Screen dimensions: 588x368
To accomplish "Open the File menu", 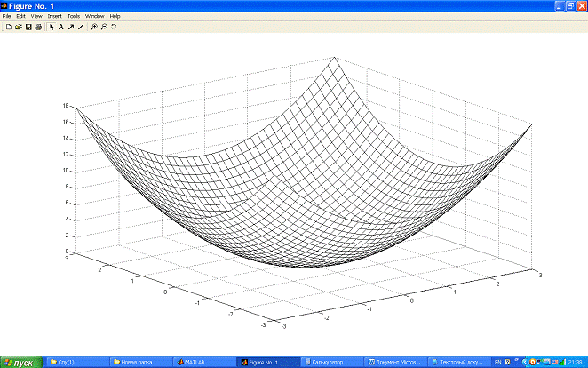I will [6, 16].
